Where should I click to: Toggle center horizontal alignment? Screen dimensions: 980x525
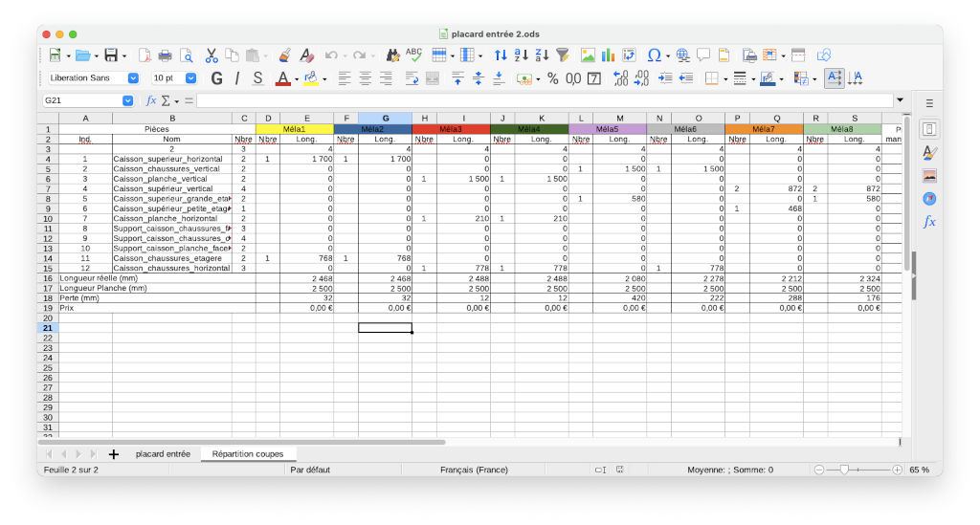(365, 78)
